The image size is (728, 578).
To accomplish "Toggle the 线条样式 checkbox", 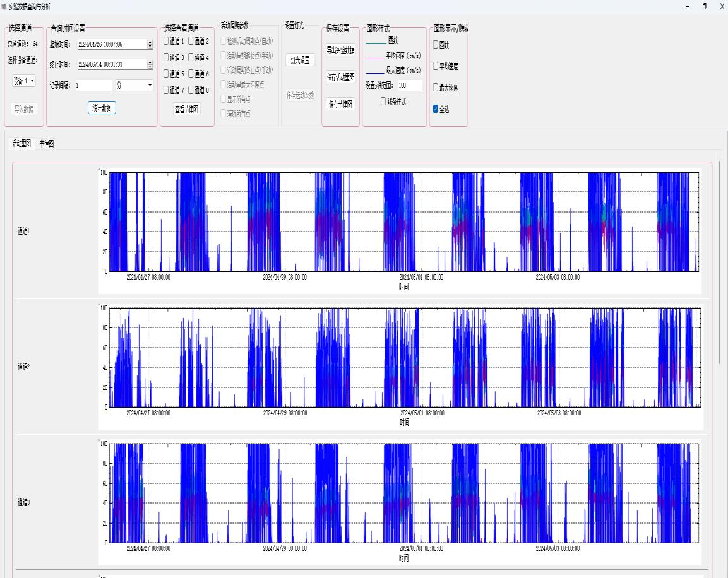I will click(383, 102).
